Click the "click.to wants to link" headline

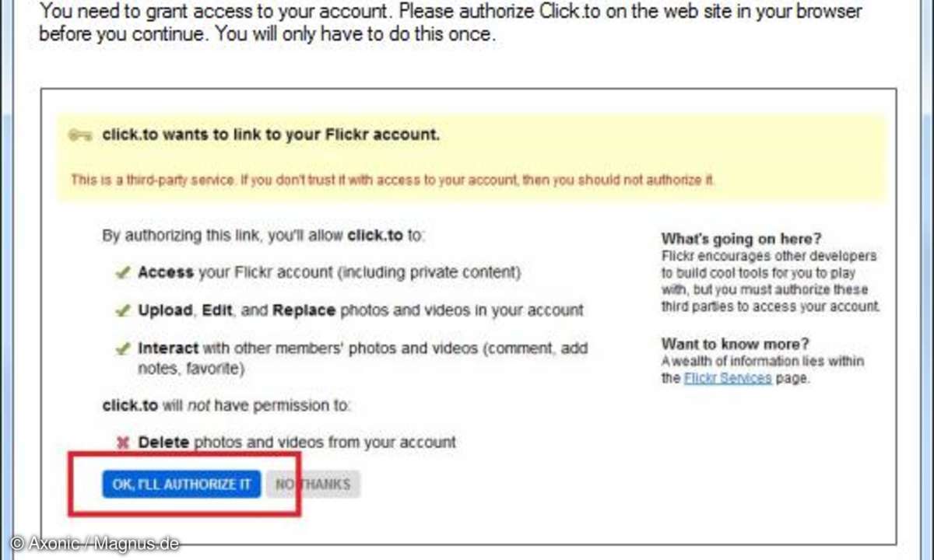click(271, 135)
